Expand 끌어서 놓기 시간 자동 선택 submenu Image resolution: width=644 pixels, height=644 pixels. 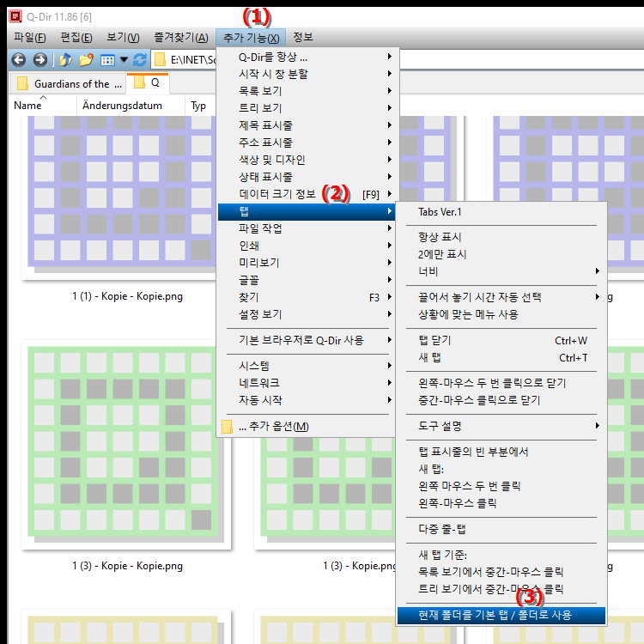pyautogui.click(x=501, y=297)
